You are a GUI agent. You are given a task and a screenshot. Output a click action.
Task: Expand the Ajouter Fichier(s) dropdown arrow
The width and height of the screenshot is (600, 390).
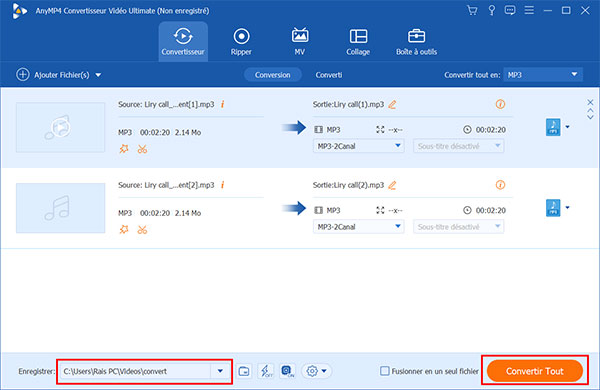point(98,75)
